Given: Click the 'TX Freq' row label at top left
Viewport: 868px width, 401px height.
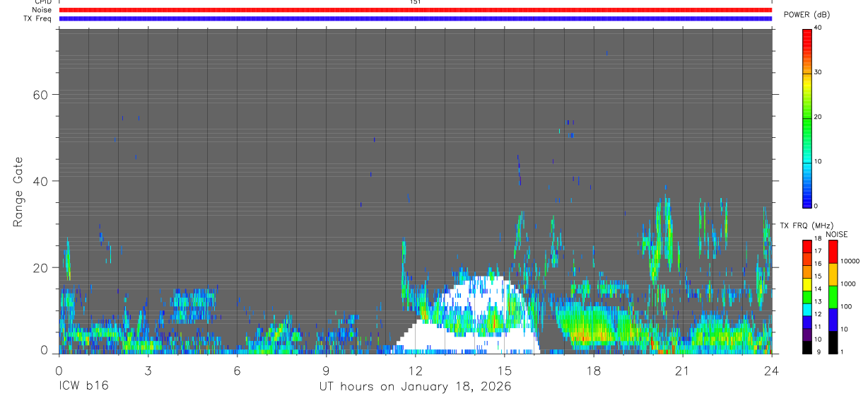Looking at the screenshot, I should (x=38, y=18).
